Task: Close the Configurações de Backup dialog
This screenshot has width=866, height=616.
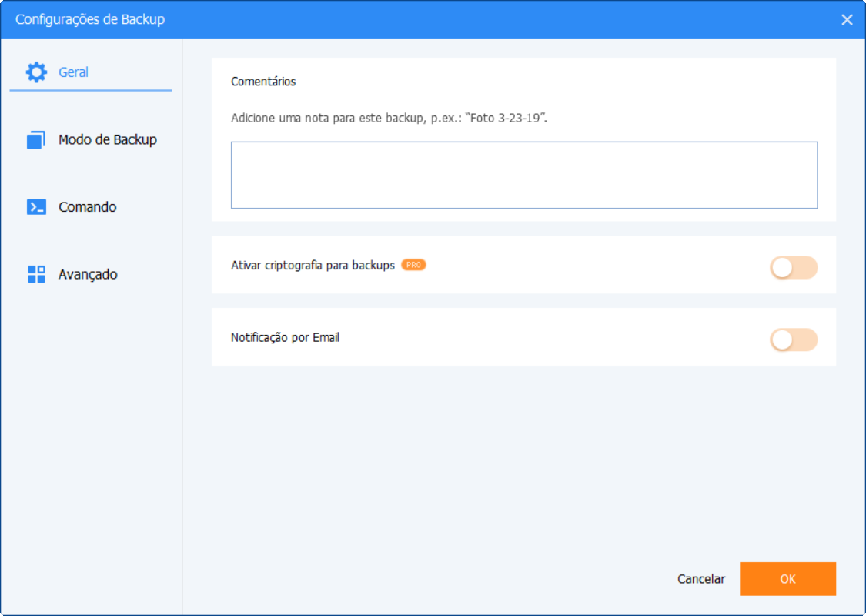Action: (847, 20)
